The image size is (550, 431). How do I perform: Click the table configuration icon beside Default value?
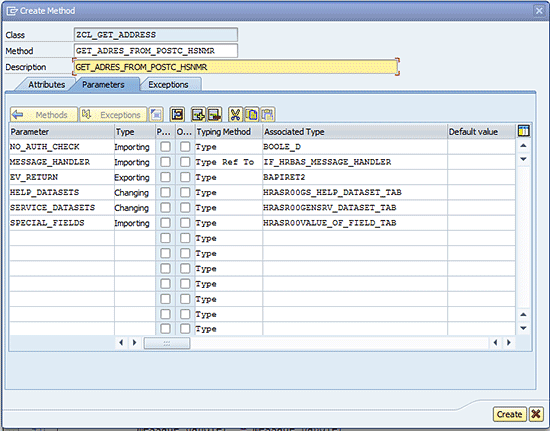pos(524,131)
